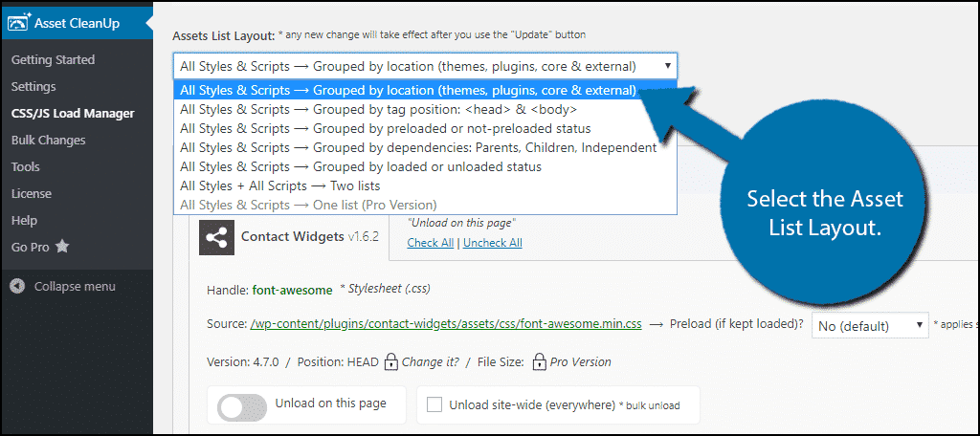Click the Asset CleanUp speedometer logo icon
This screenshot has width=980, height=436.
point(19,24)
